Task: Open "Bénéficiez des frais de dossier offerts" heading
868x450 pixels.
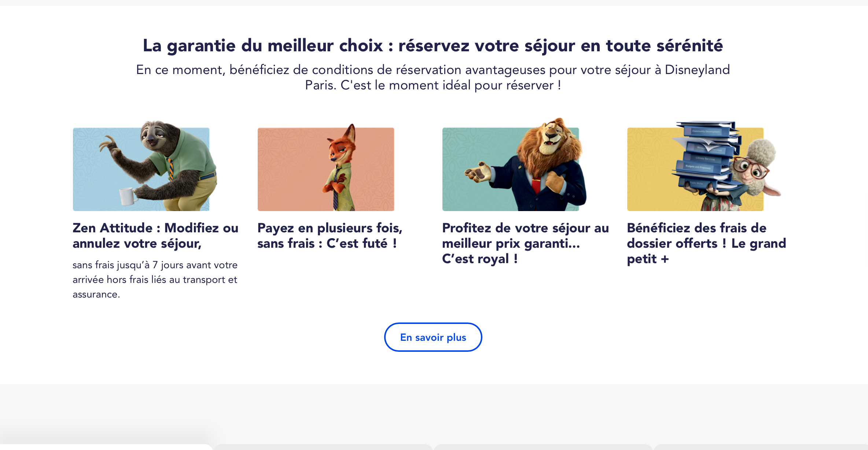Action: coord(706,243)
